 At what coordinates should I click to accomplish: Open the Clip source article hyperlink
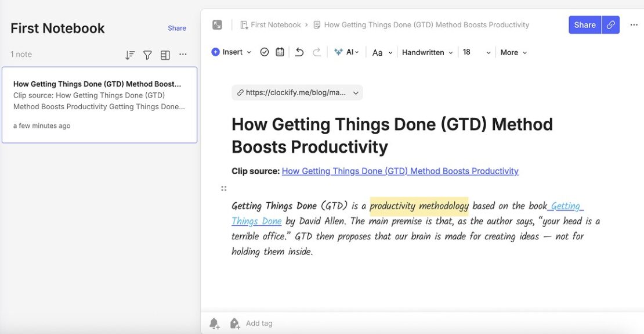click(400, 171)
